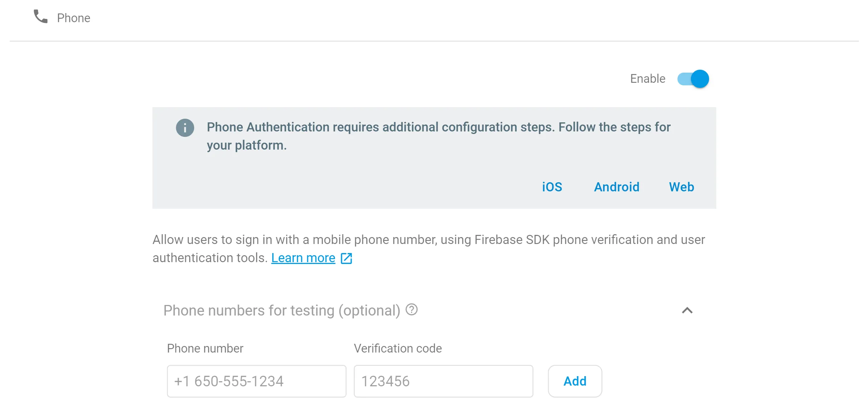The height and width of the screenshot is (407, 868).
Task: Click the Phone provider header title
Action: tap(74, 18)
